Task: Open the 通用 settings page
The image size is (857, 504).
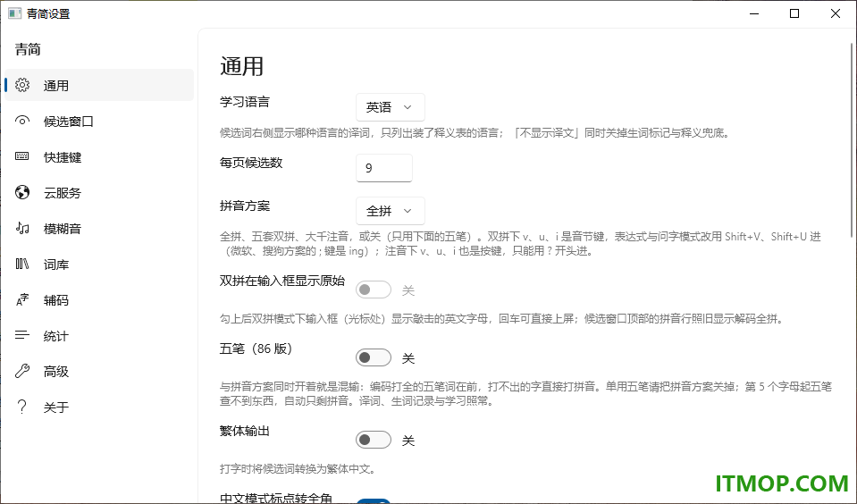Action: pyautogui.click(x=99, y=85)
